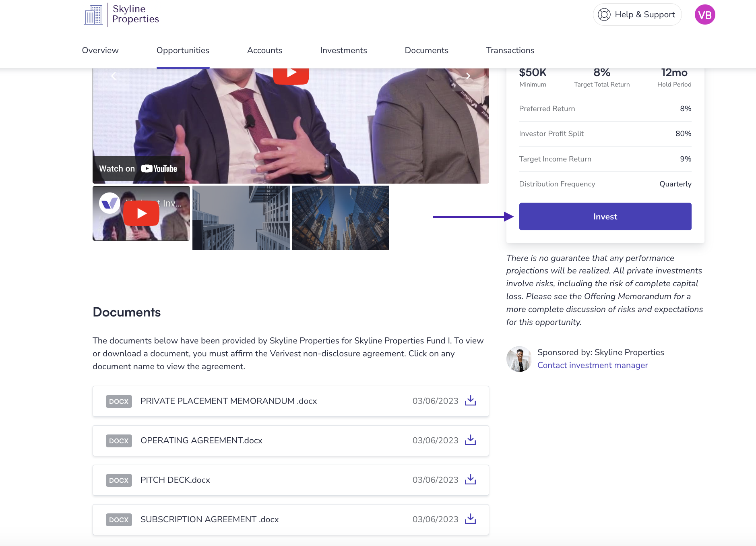The width and height of the screenshot is (756, 546).
Task: Open OPERATING AGREEMENT.docx document
Action: click(x=201, y=441)
